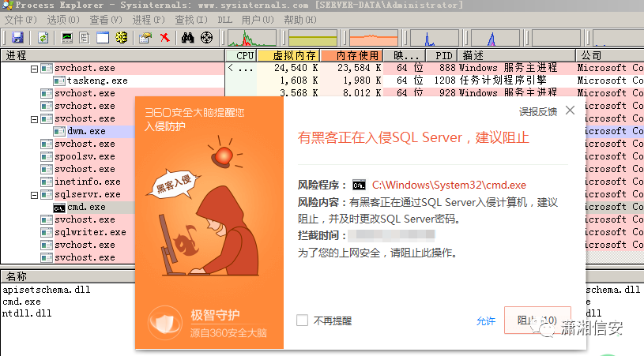Select the sqlservr.exe process row
This screenshot has height=356, width=644.
88,194
